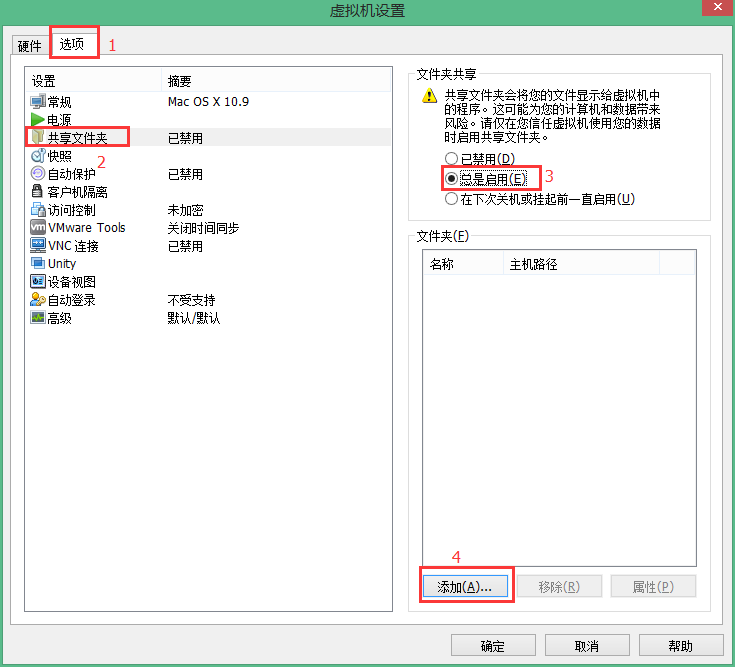
Task: Click the Mac OS X 10.9 summary
Action: [208, 102]
